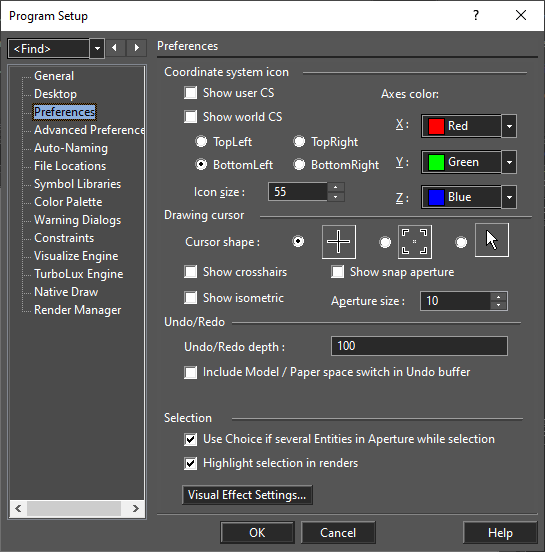Select the bracket aperture cursor shape icon

click(x=415, y=242)
